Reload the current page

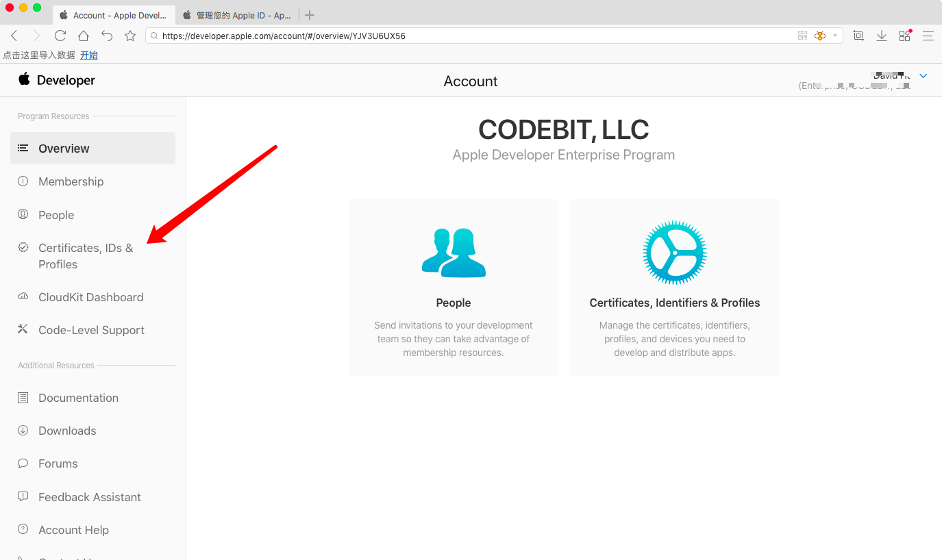tap(60, 36)
